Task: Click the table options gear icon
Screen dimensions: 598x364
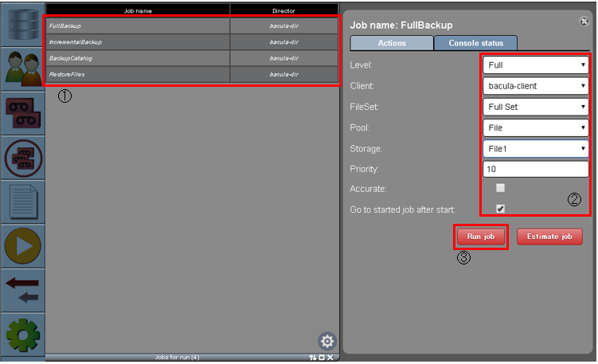Action: click(327, 341)
